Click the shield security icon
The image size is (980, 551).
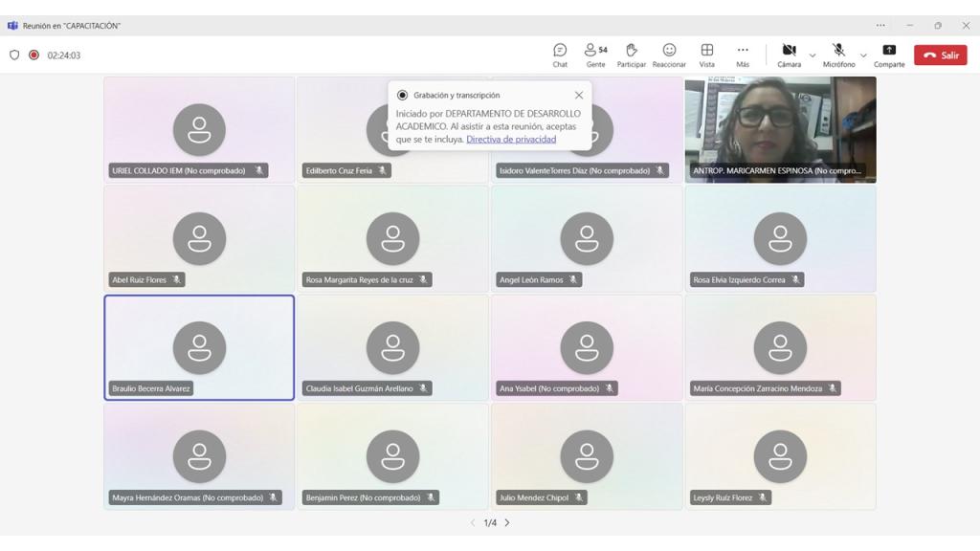click(x=14, y=55)
